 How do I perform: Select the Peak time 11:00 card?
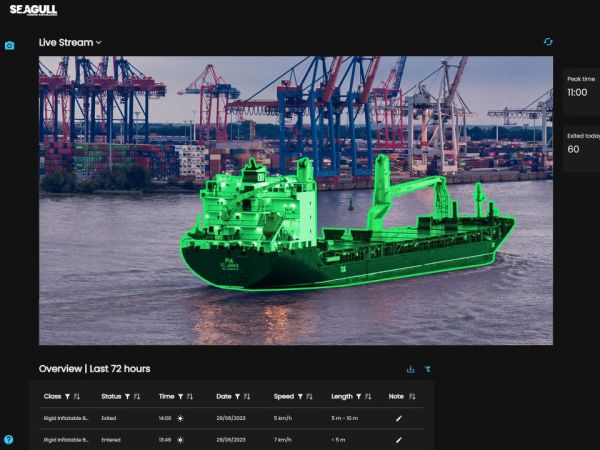(x=581, y=92)
